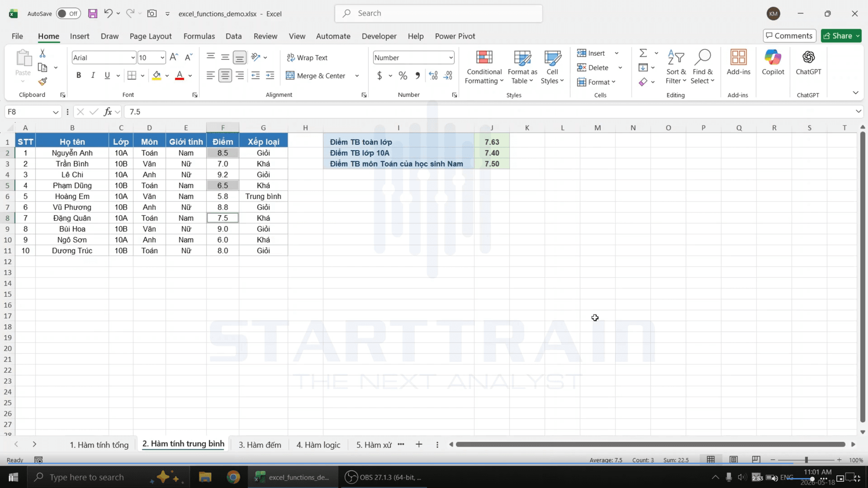Open the Formulas ribbon tab
The image size is (868, 488).
(199, 36)
